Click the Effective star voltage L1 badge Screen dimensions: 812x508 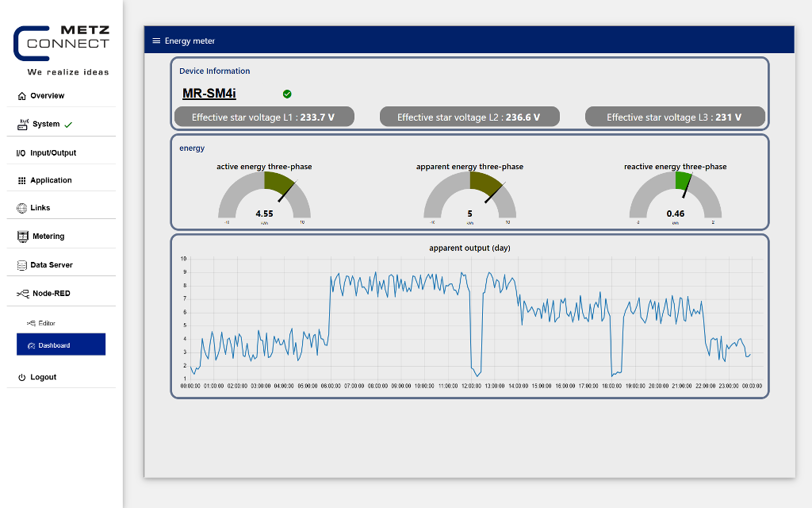(264, 117)
